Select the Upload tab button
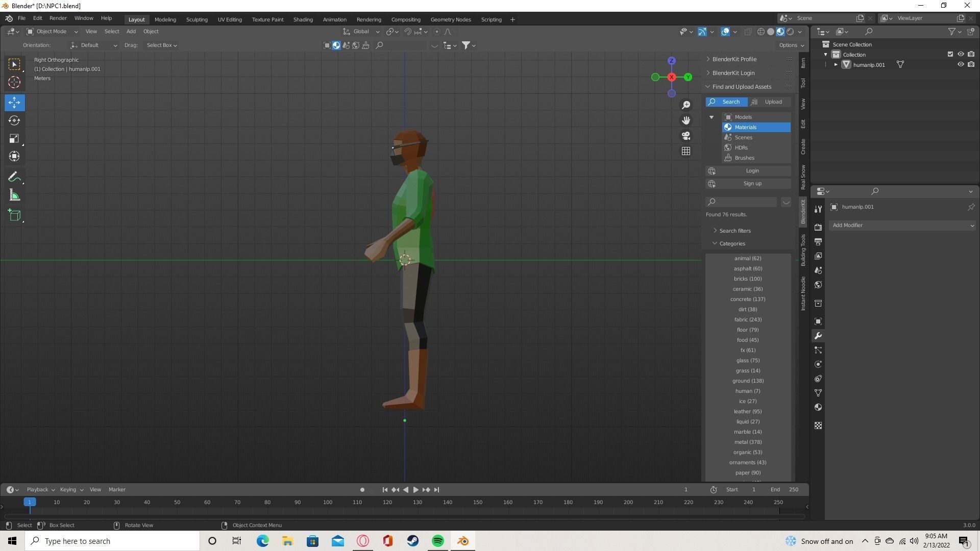The image size is (980, 551). tap(770, 102)
